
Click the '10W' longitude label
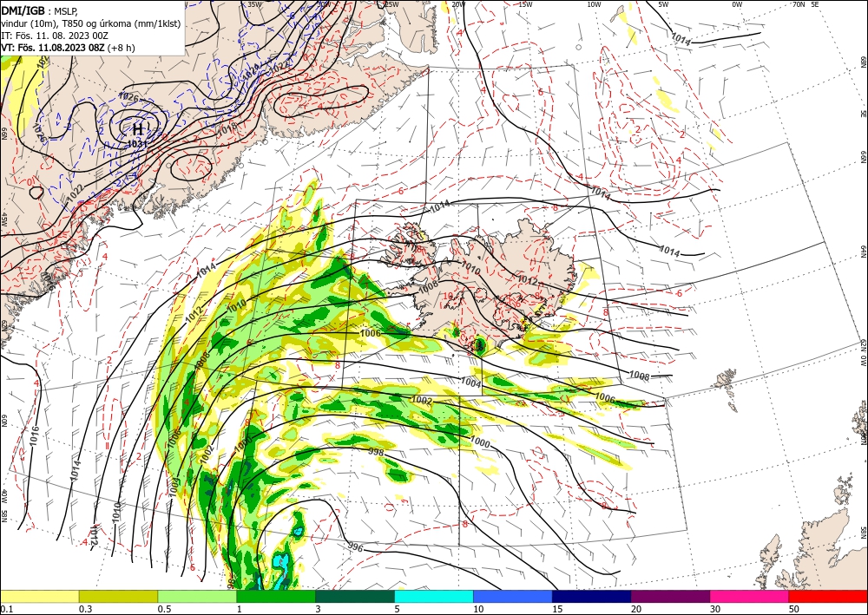594,4
